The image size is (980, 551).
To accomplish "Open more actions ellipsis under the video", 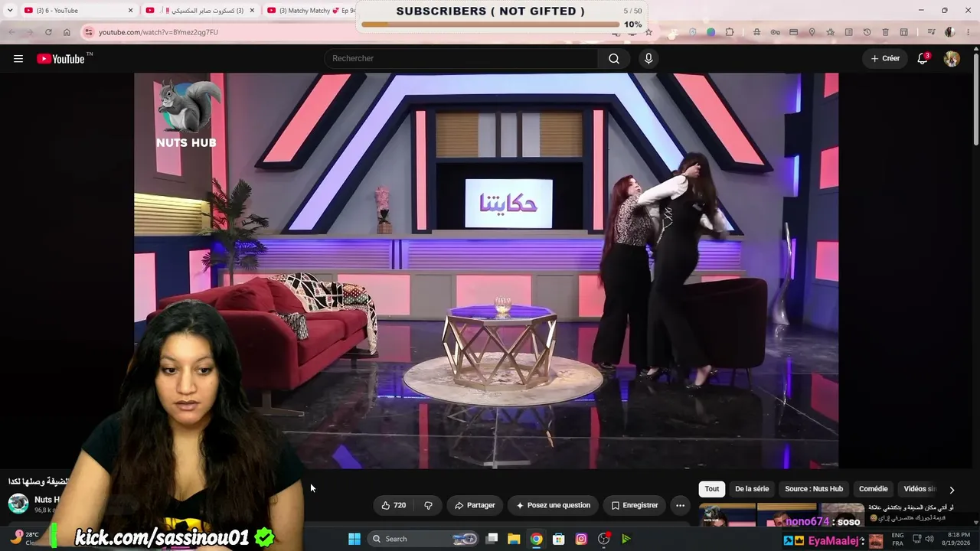I will [x=680, y=505].
